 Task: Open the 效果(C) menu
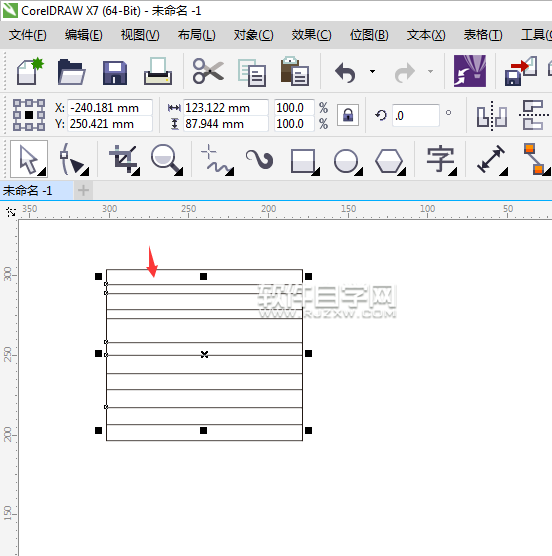[x=311, y=35]
